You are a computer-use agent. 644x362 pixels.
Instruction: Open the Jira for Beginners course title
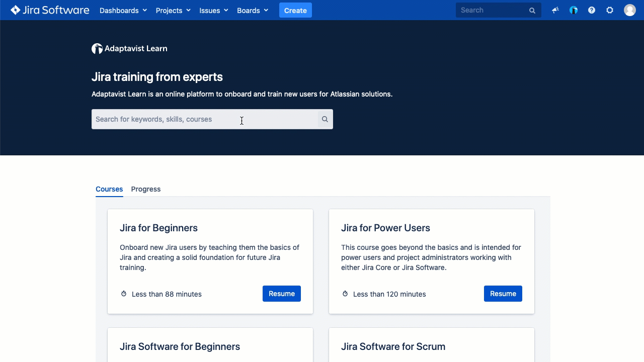[158, 228]
